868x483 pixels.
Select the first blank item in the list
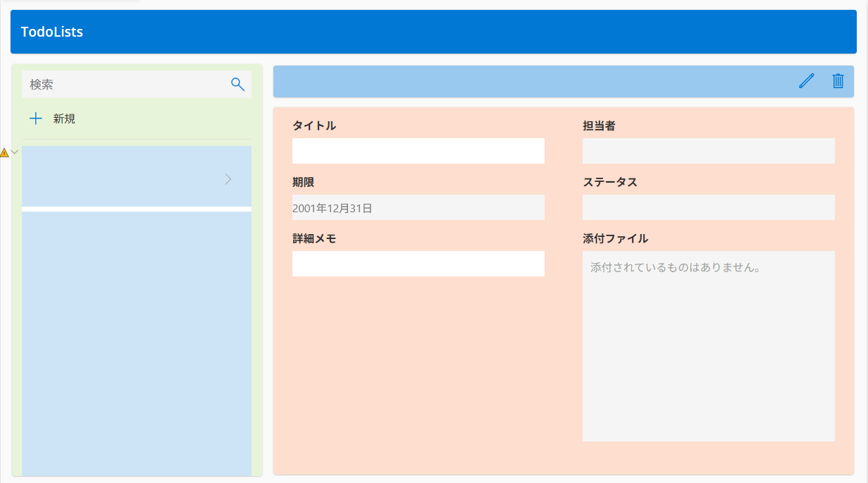coord(120,176)
